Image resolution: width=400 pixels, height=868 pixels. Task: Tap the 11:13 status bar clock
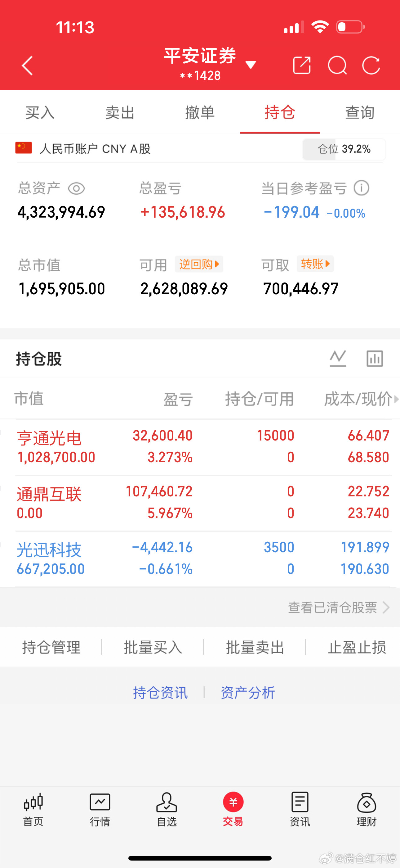(x=75, y=27)
